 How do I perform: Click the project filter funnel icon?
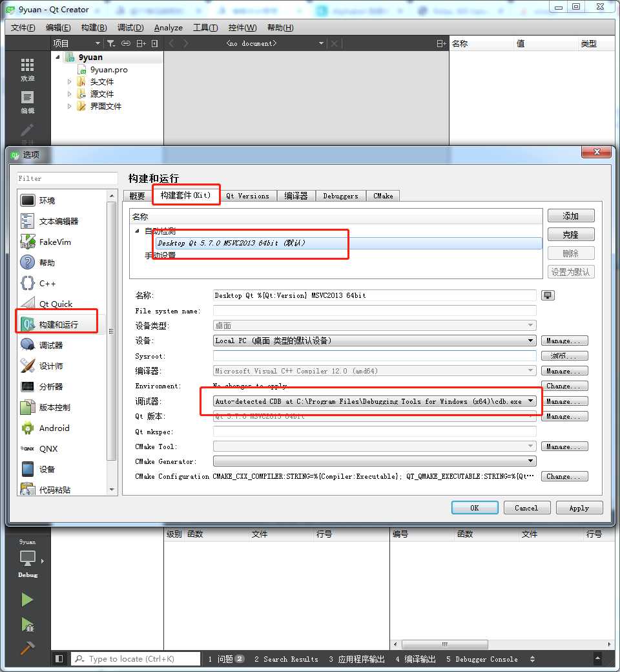click(111, 43)
